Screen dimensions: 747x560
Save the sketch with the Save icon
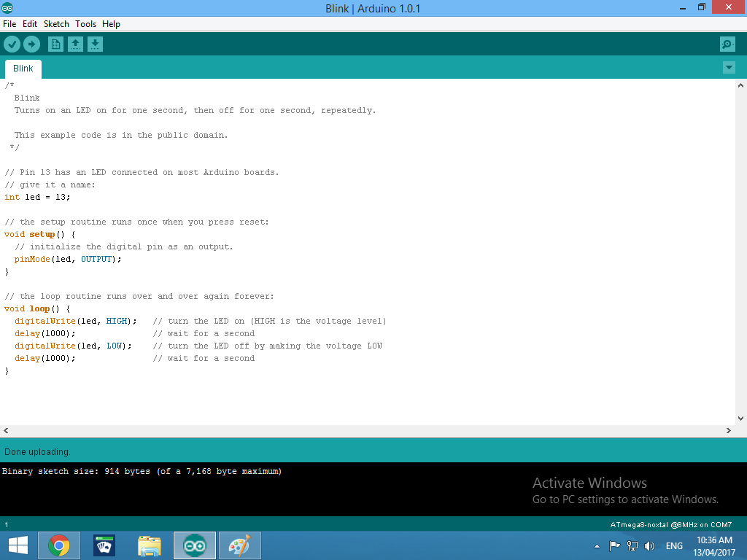coord(96,44)
